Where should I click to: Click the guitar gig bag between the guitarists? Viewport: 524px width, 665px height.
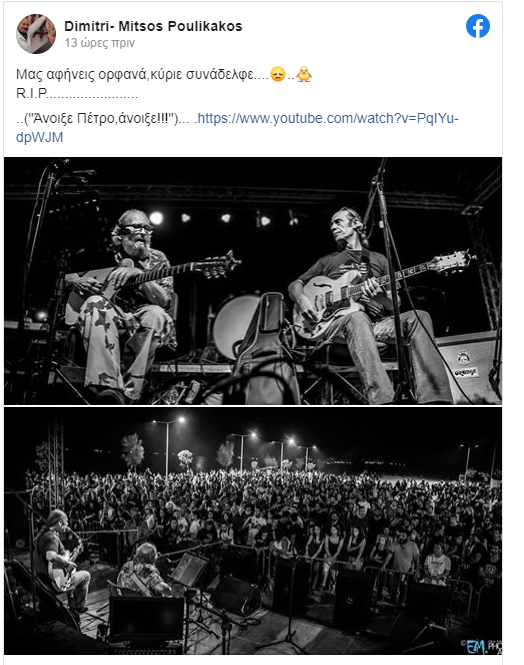pyautogui.click(x=265, y=348)
